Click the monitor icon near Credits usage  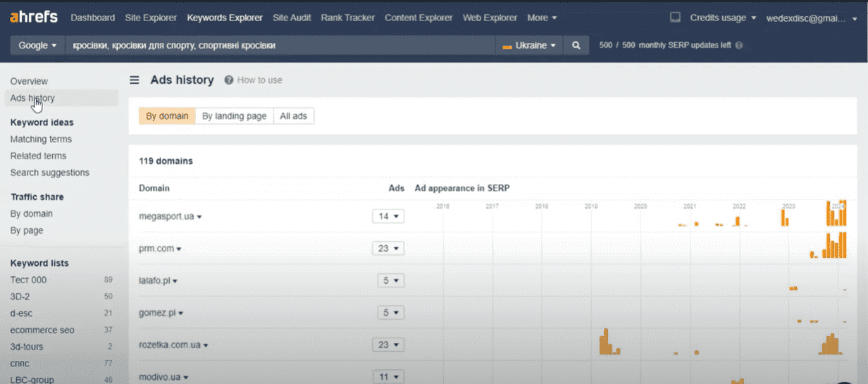tap(675, 18)
